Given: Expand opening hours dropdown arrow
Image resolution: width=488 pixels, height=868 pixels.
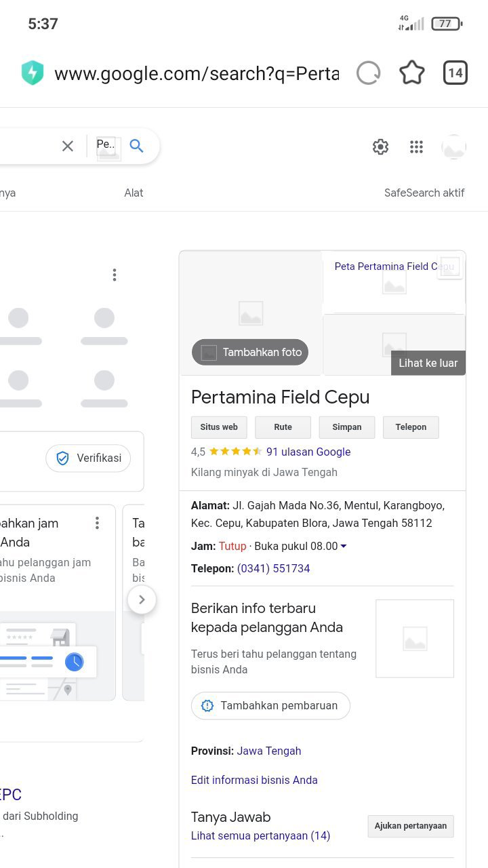Looking at the screenshot, I should 344,547.
